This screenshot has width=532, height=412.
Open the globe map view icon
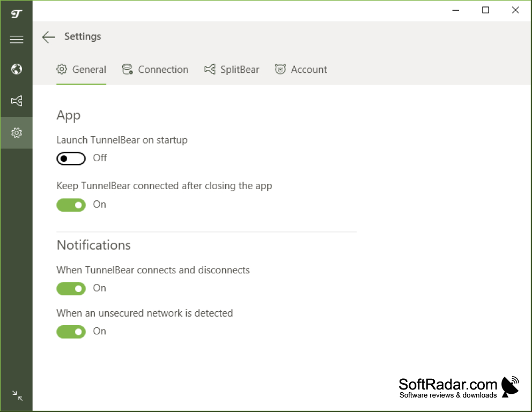pyautogui.click(x=16, y=69)
